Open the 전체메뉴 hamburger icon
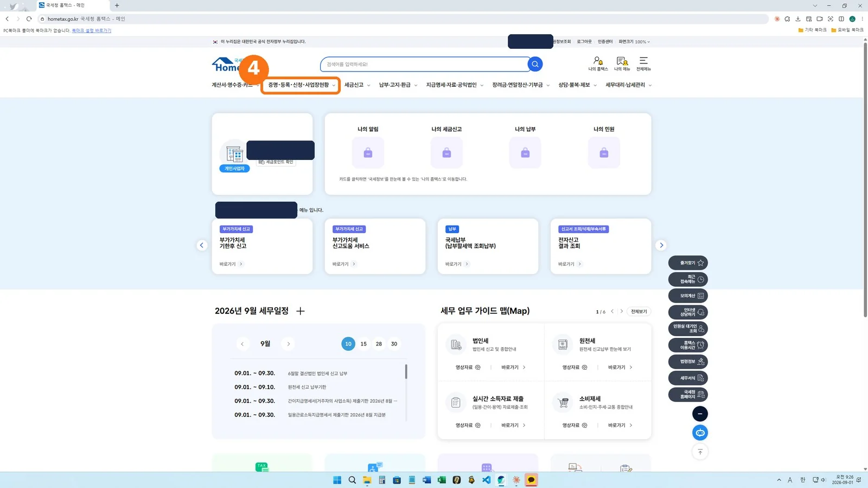 coord(643,63)
